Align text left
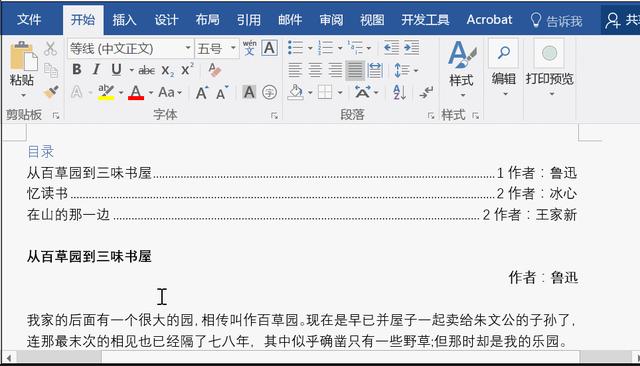 point(295,70)
